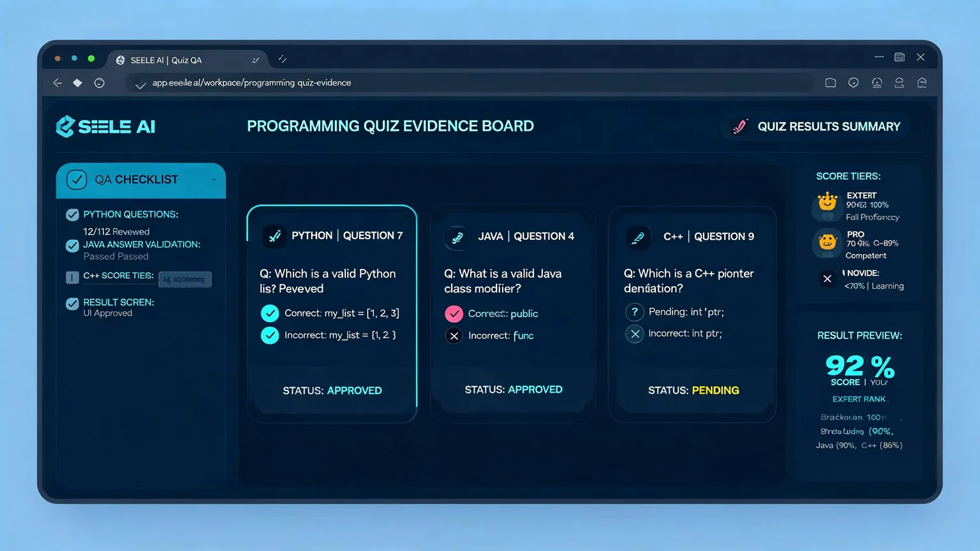Click the QA Checklist header checkmark icon
The image size is (980, 551).
[x=77, y=180]
